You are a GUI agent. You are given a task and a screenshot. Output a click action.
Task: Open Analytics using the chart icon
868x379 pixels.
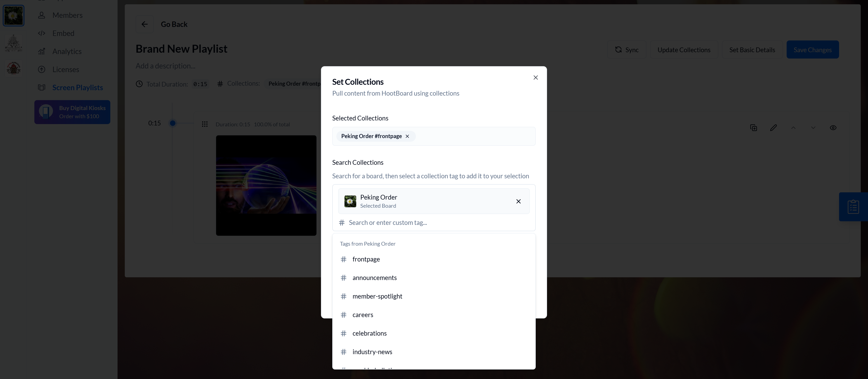[x=41, y=51]
